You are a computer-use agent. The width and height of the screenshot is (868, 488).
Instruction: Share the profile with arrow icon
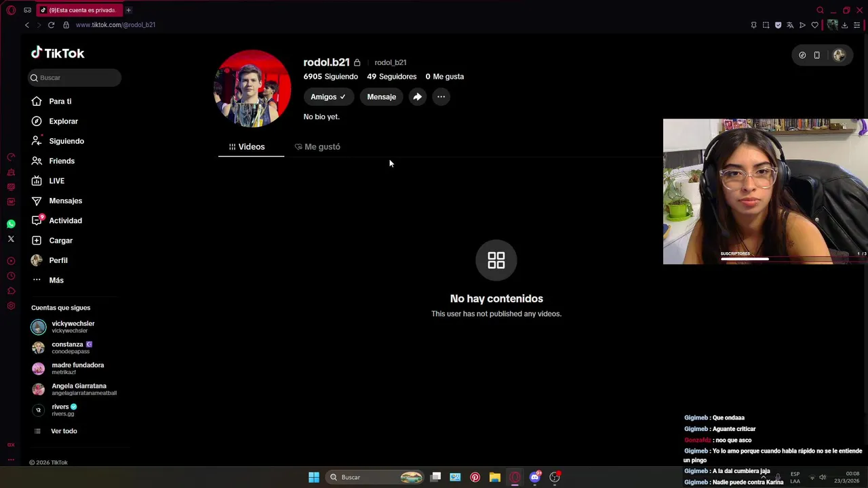[417, 97]
